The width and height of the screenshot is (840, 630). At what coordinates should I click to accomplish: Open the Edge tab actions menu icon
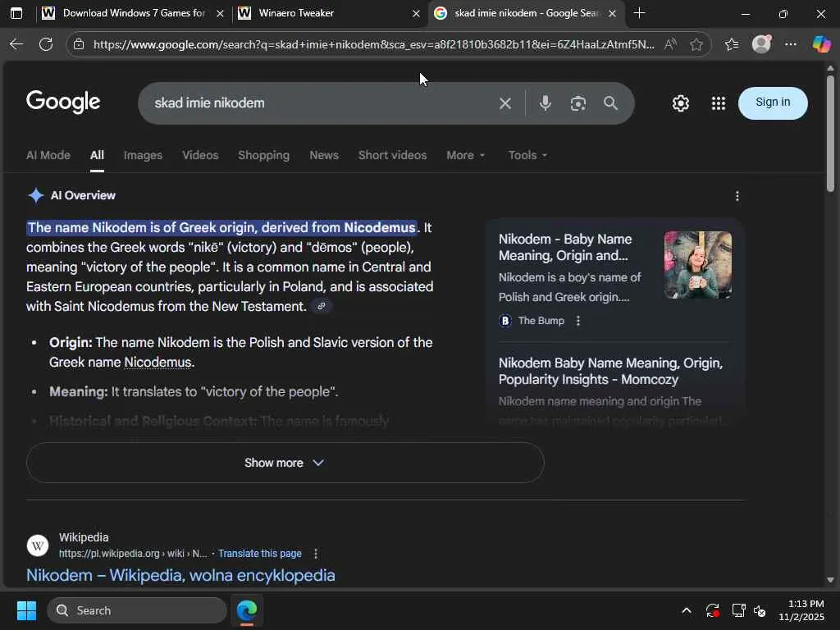[x=16, y=13]
